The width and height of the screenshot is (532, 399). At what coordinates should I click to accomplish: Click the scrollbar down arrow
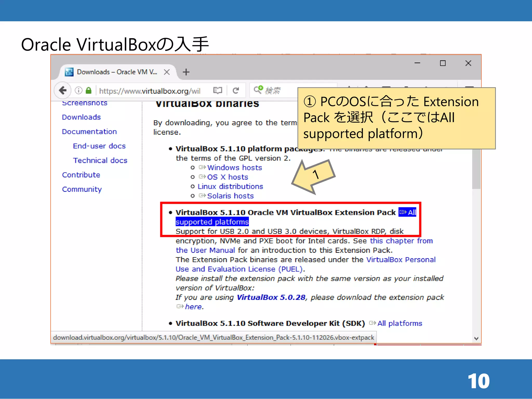pos(476,338)
